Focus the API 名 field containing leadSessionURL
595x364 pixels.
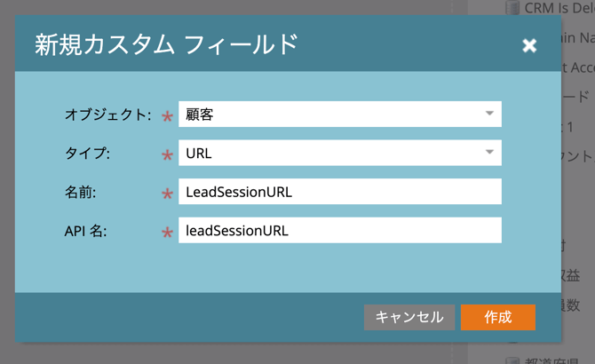pyautogui.click(x=339, y=231)
